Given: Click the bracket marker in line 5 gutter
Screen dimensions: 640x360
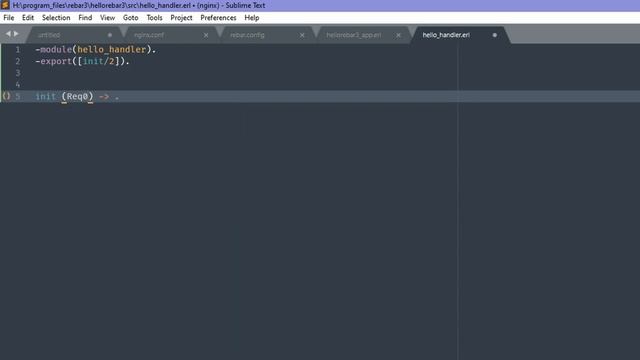Looking at the screenshot, I should coord(6,96).
